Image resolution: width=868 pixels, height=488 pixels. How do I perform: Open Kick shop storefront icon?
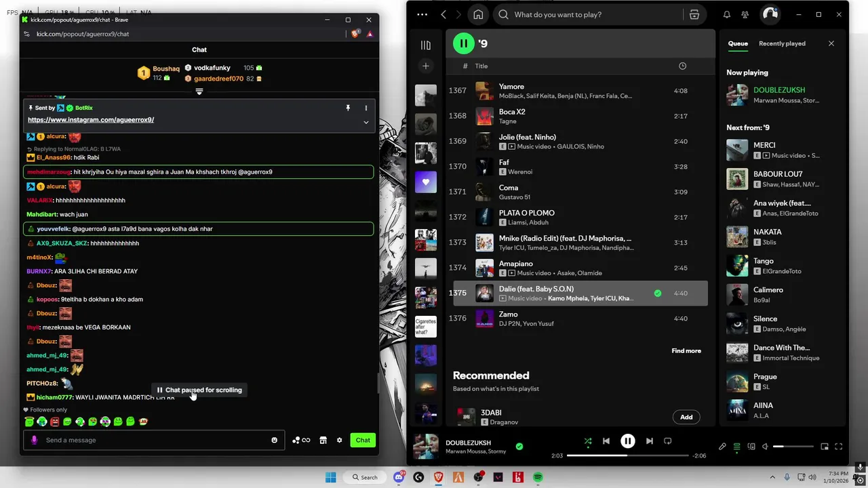pyautogui.click(x=323, y=440)
